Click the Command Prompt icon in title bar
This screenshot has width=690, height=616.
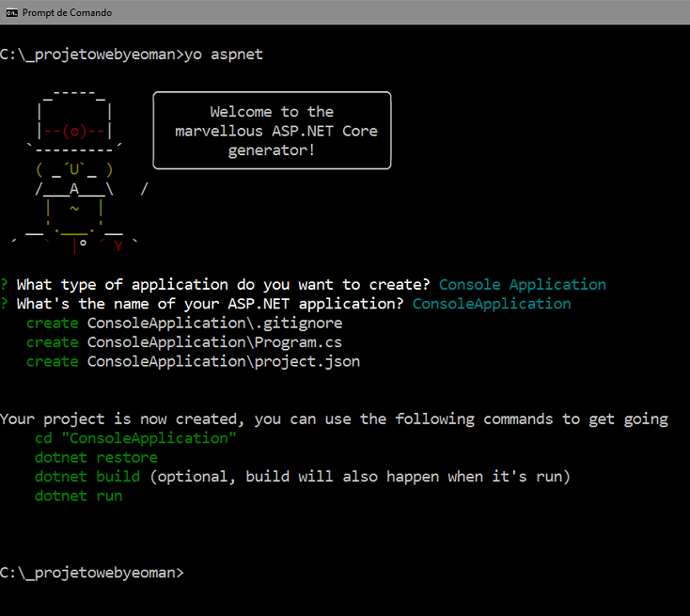tap(11, 13)
